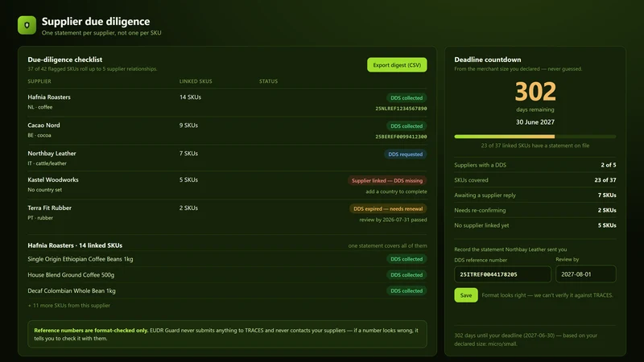Click the 302 days remaining counter

coord(535,92)
